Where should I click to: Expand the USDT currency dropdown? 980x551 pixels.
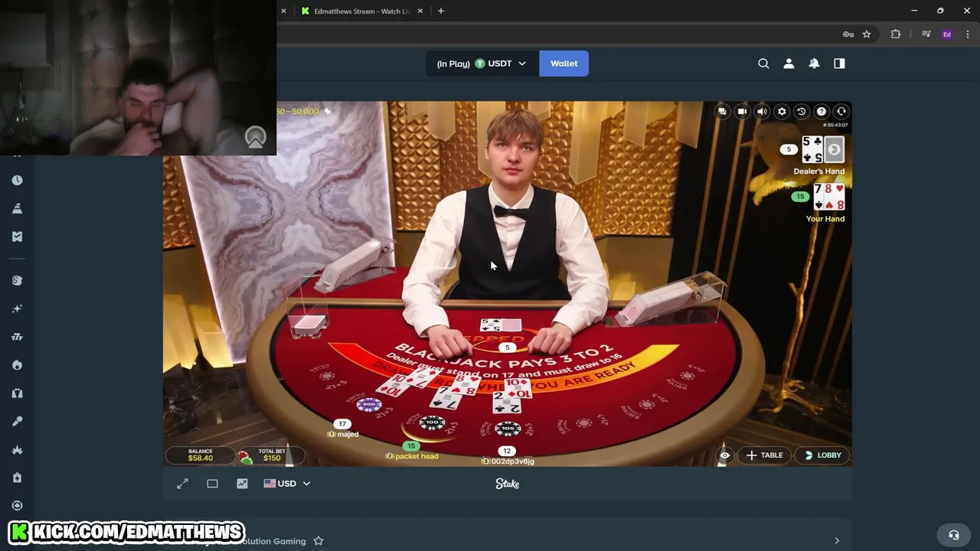pos(482,64)
